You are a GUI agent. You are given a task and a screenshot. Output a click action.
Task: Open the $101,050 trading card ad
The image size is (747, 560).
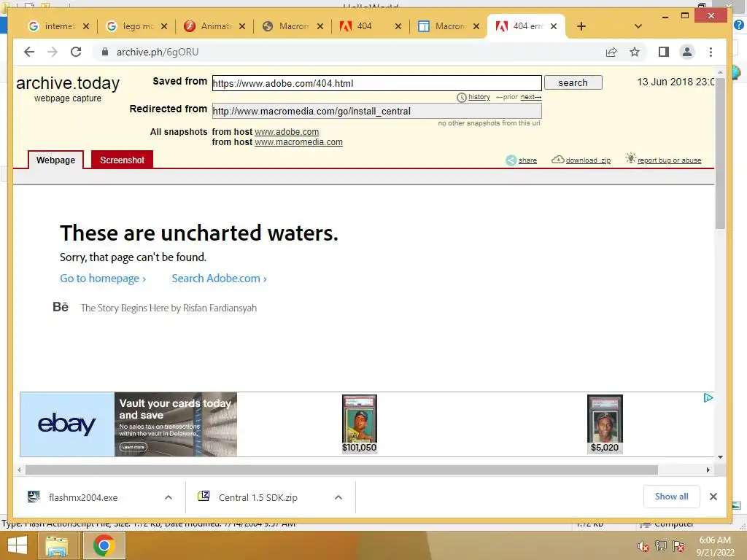click(359, 424)
